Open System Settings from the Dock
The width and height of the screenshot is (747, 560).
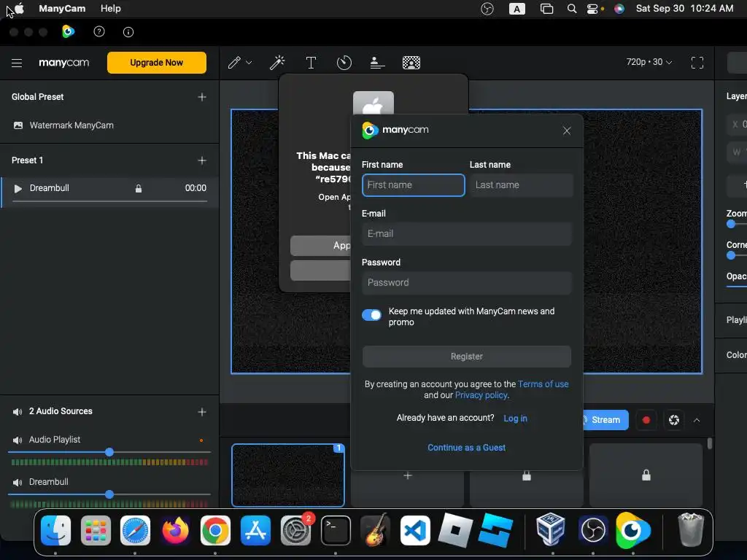(x=295, y=531)
